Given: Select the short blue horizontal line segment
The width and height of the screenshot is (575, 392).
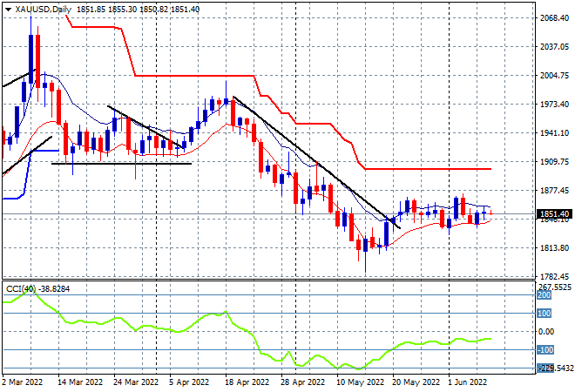Looking at the screenshot, I should (x=44, y=151).
